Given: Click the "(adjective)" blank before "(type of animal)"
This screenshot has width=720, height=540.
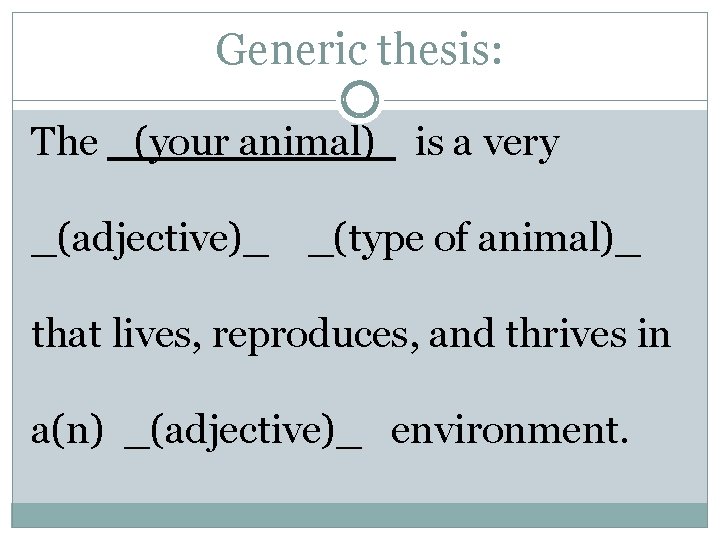Looking at the screenshot, I should [x=150, y=240].
